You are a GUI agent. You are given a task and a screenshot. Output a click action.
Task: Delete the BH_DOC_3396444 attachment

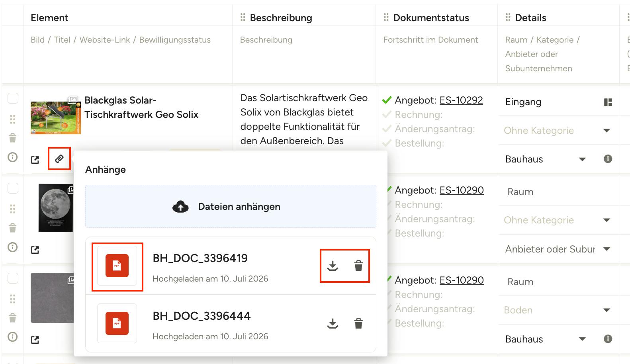click(358, 323)
